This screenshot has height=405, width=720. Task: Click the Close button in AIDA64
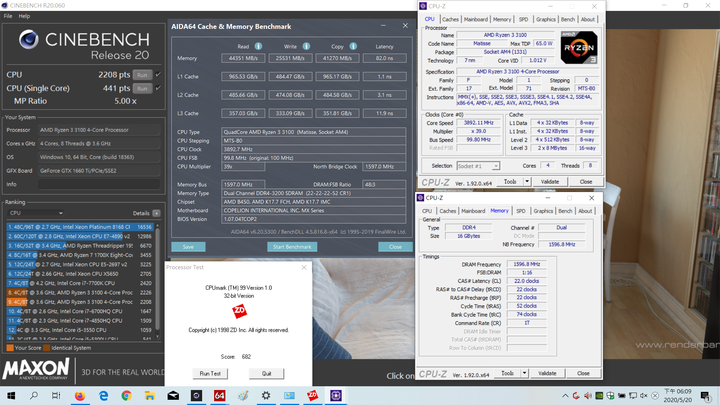(x=395, y=247)
